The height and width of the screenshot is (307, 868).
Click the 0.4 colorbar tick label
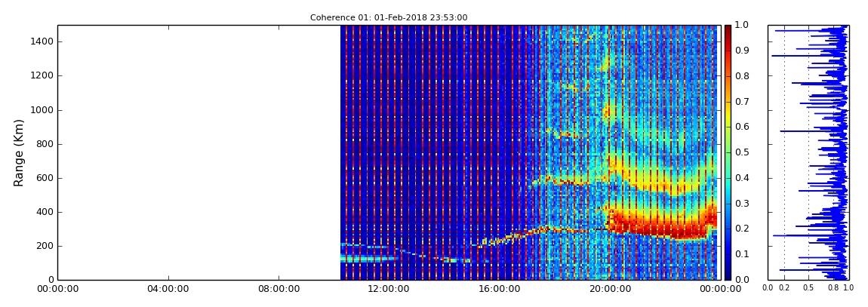click(740, 178)
